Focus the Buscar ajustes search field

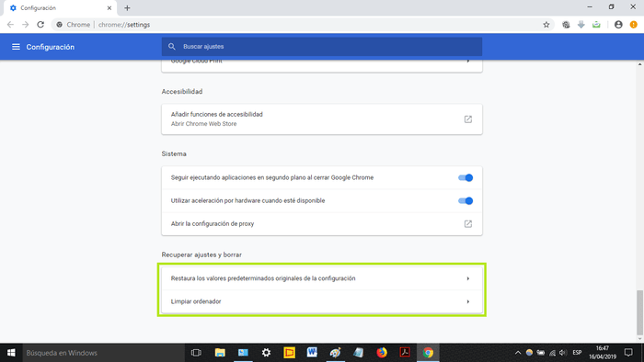point(322,47)
